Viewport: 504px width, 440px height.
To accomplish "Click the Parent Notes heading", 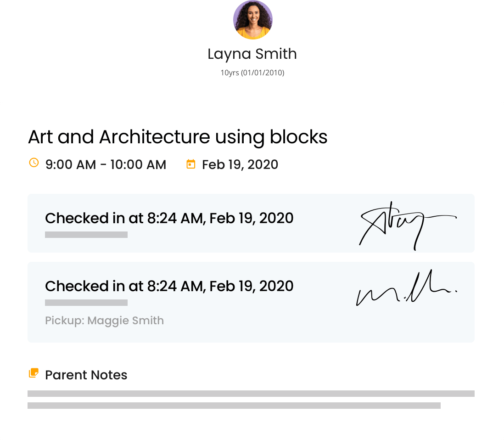I will [86, 375].
